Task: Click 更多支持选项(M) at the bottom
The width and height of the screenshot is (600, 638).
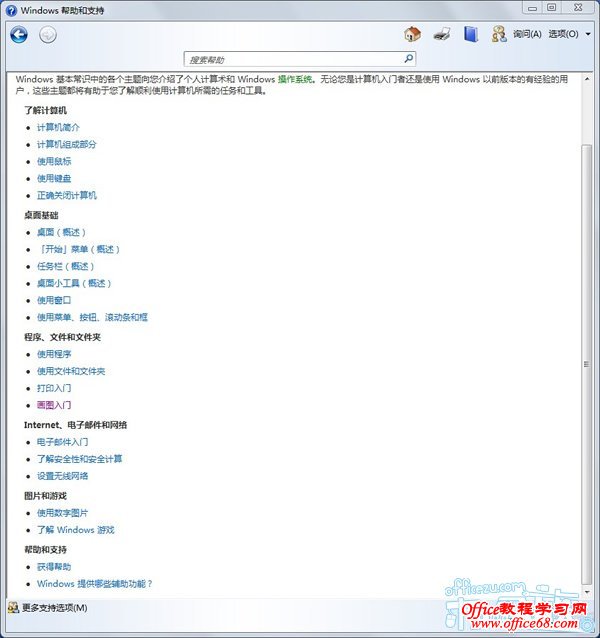Action: click(55, 608)
